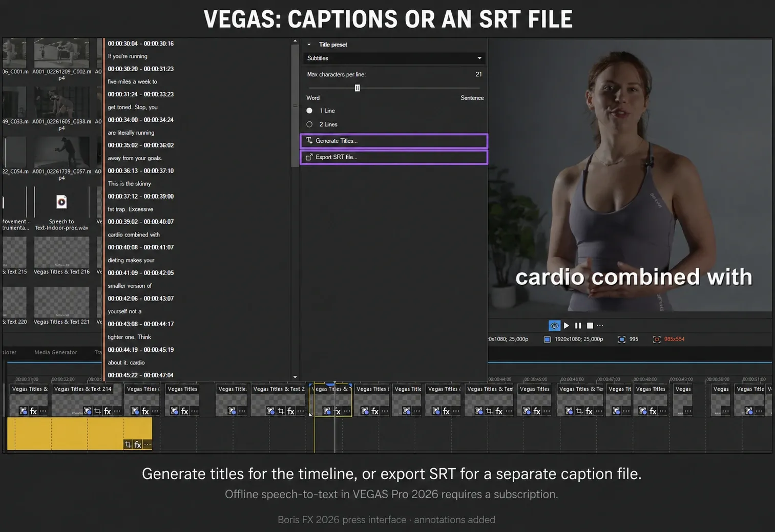Screen dimensions: 775x532
Task: Select the Speech to Text-Indoor-proc.wav file
Action: point(61,209)
